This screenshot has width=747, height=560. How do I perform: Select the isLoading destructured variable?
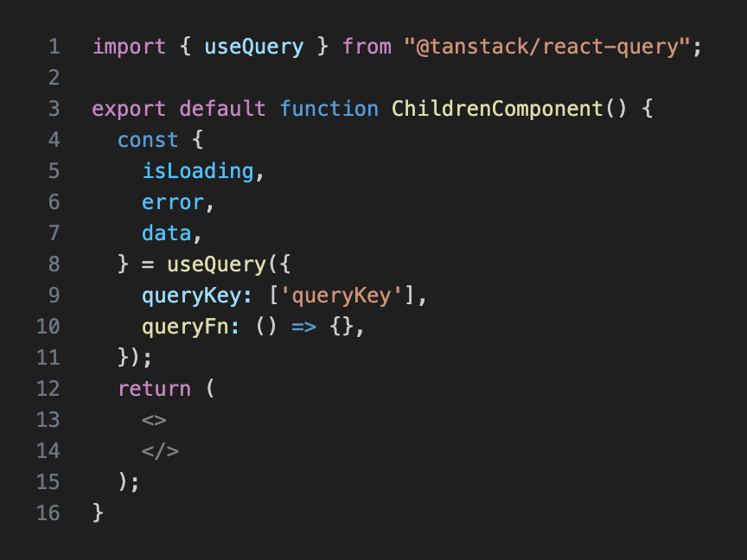coord(197,171)
